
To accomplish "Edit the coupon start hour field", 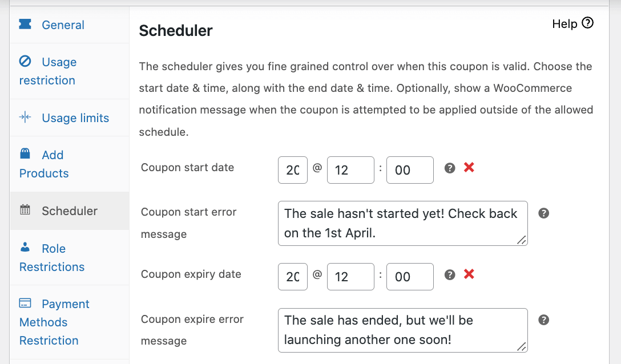I will [350, 170].
